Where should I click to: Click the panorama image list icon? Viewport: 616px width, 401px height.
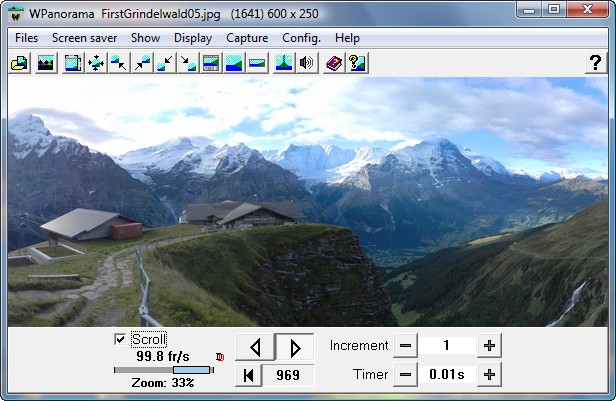click(45, 63)
